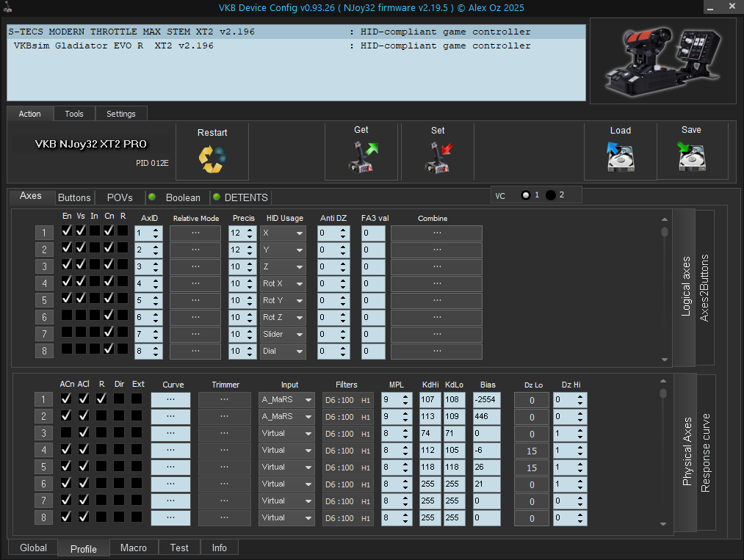The width and height of the screenshot is (744, 560).
Task: Open HID Usage dropdown showing Rot X
Action: click(x=283, y=283)
